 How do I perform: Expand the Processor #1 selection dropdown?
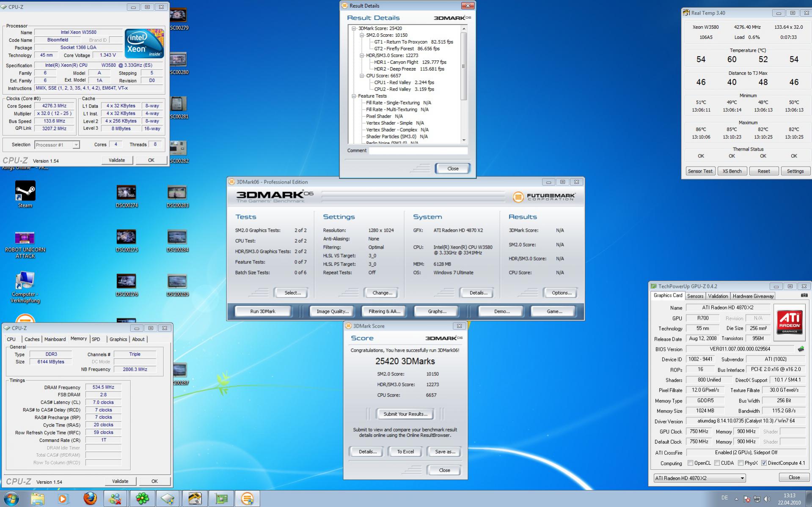click(76, 145)
